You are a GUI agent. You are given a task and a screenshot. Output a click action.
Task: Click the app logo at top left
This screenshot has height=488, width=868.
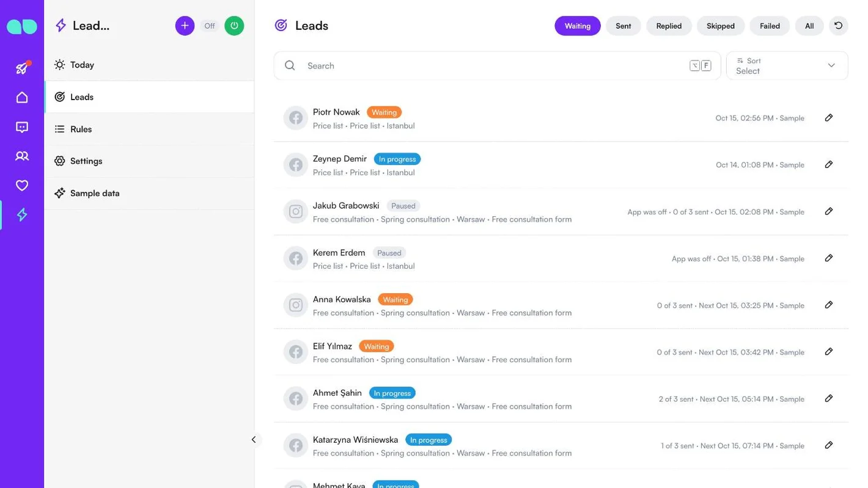coord(22,26)
